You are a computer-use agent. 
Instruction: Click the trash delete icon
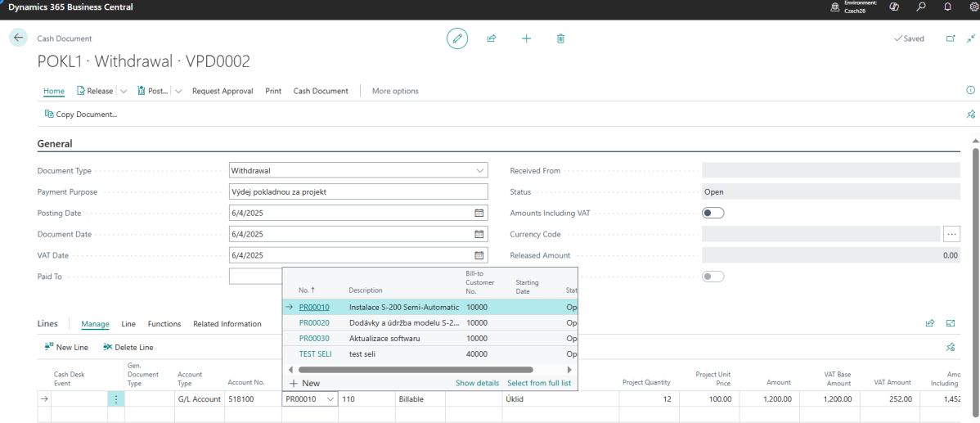pos(560,38)
